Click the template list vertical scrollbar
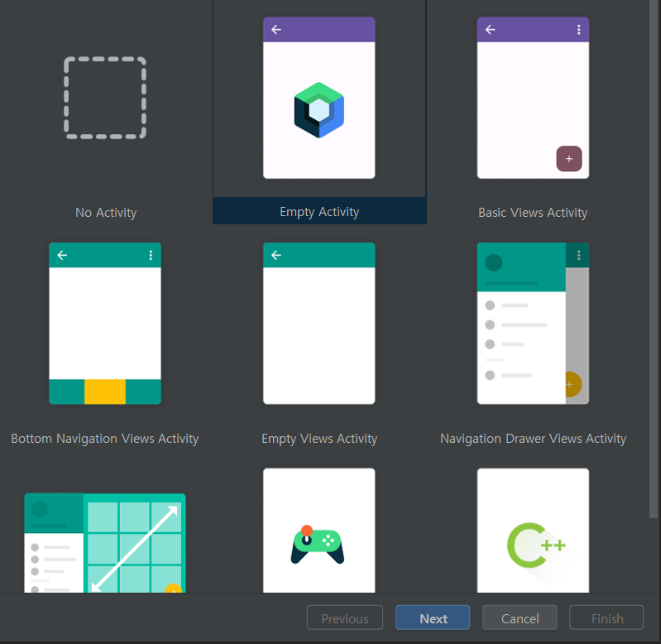Viewport: 661px width, 644px height. click(x=654, y=258)
